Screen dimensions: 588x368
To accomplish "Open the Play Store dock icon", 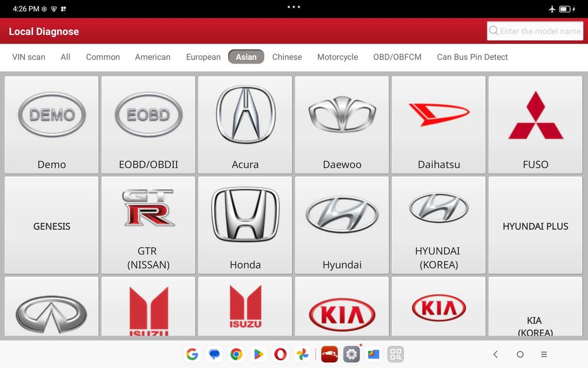I will coord(258,354).
